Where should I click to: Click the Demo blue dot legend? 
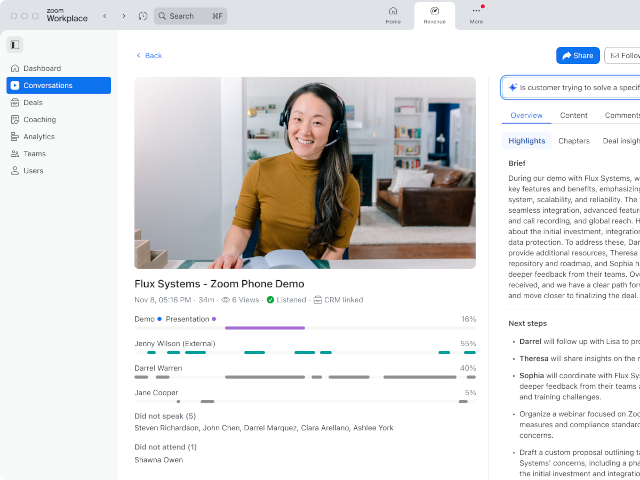coord(160,319)
